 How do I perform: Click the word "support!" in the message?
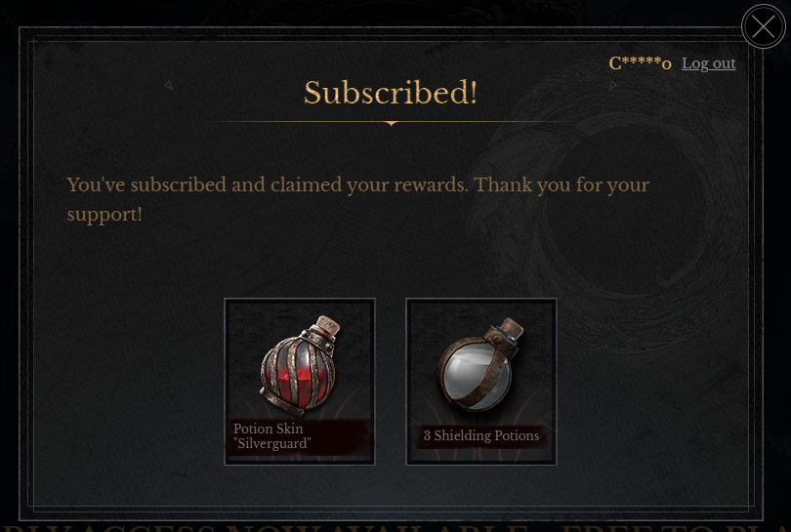[104, 215]
